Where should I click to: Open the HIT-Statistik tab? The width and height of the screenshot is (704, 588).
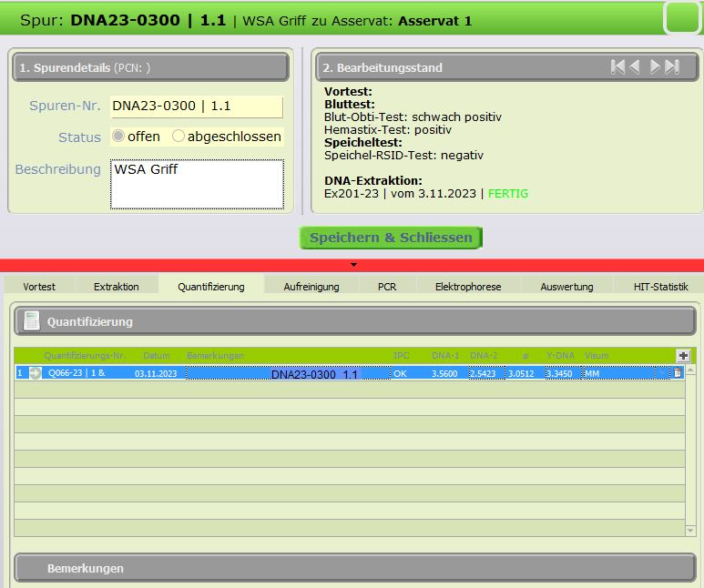660,287
